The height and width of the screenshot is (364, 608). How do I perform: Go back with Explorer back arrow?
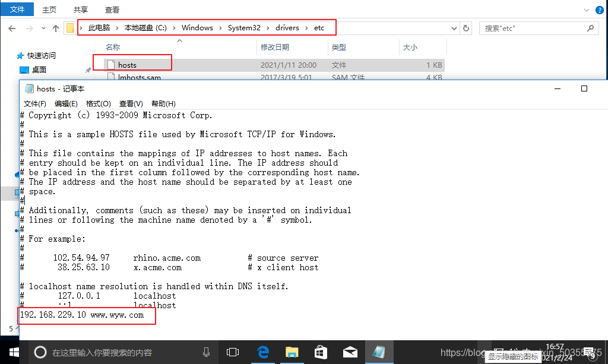point(12,29)
